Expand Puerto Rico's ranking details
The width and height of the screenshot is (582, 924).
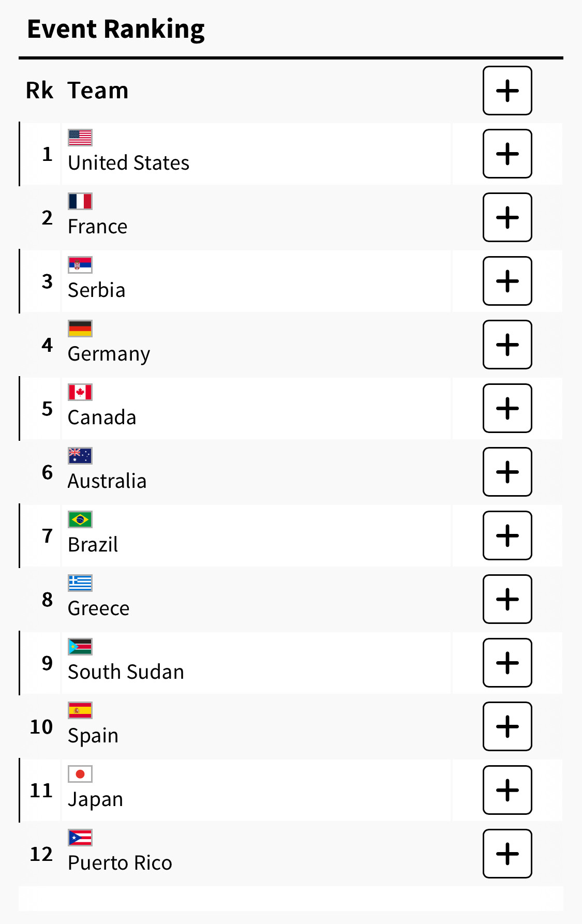point(507,854)
